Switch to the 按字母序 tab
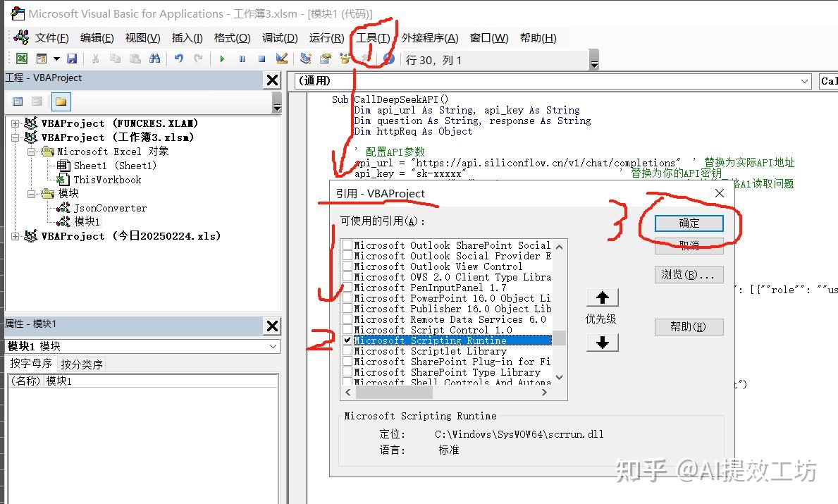838x504 pixels. (x=31, y=364)
